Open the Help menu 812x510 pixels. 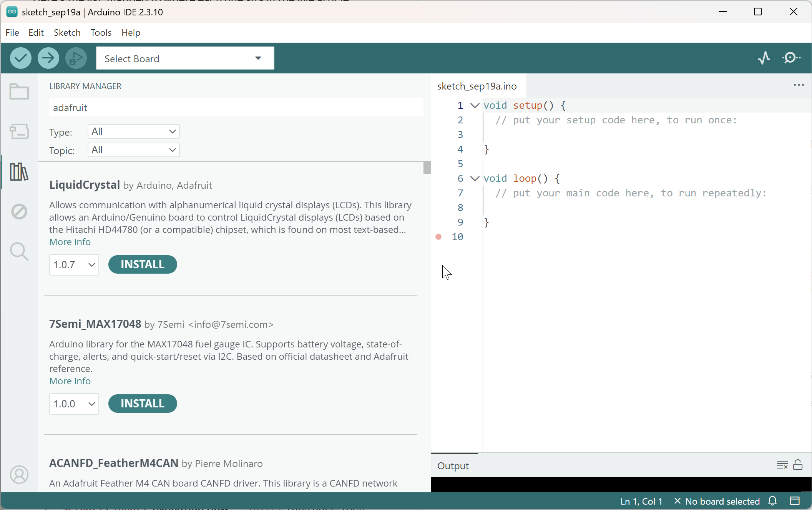click(131, 33)
